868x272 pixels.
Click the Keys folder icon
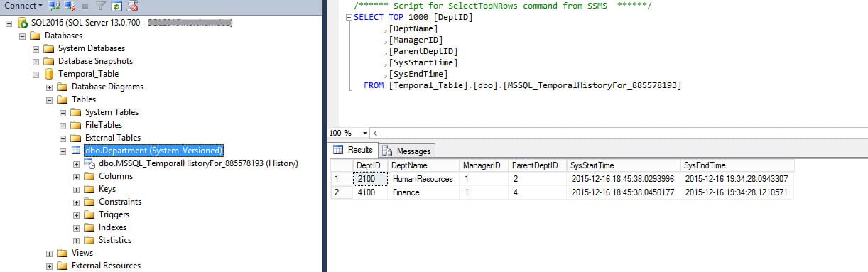tap(89, 189)
